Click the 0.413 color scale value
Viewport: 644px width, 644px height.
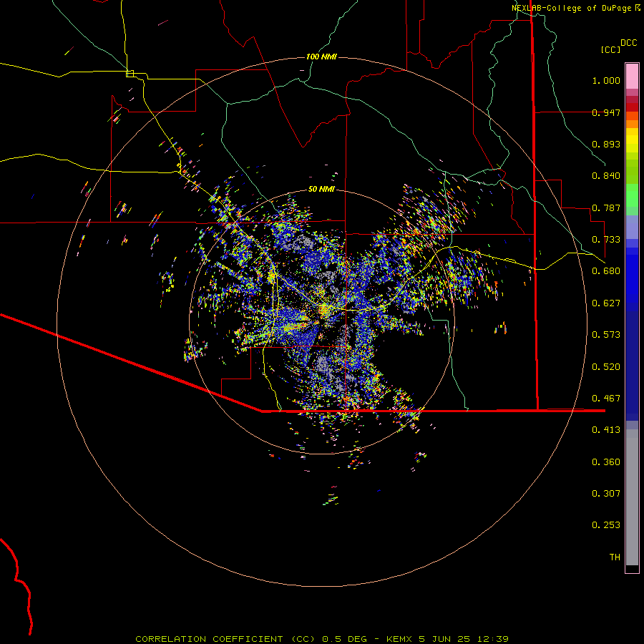(606, 430)
